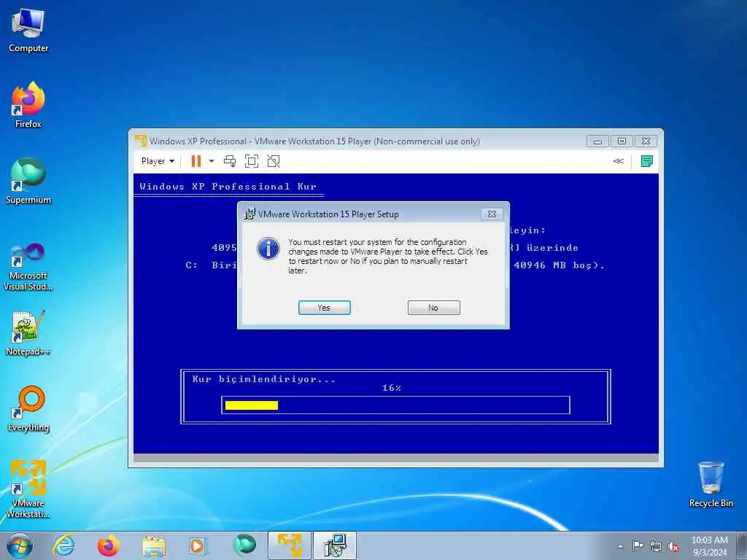
Task: Open the Recycle Bin on the desktop
Action: click(x=711, y=484)
